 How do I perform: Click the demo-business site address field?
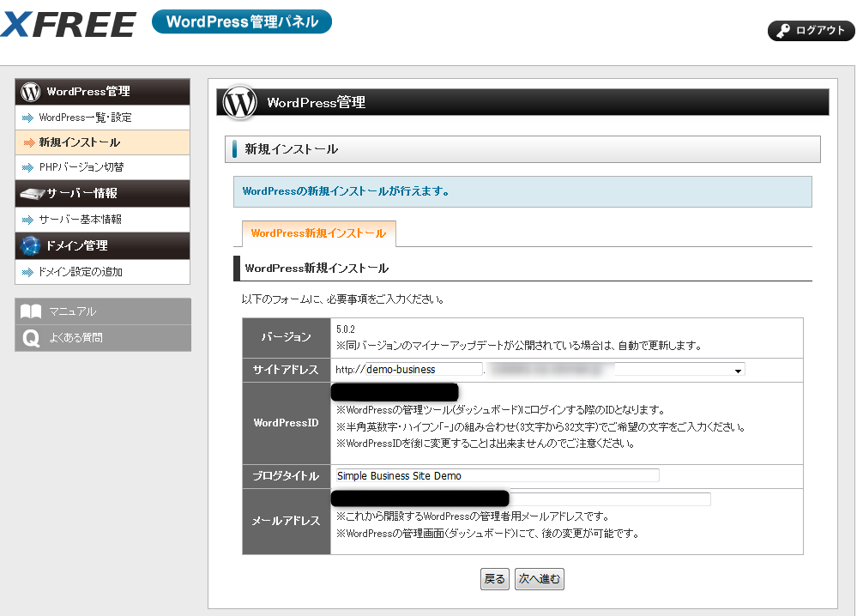(424, 370)
